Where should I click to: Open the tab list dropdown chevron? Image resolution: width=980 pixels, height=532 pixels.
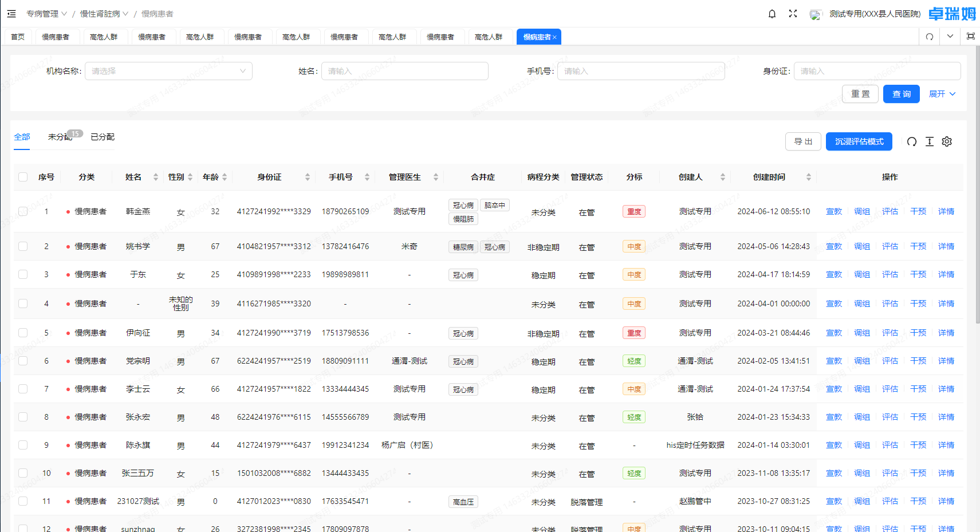(950, 37)
